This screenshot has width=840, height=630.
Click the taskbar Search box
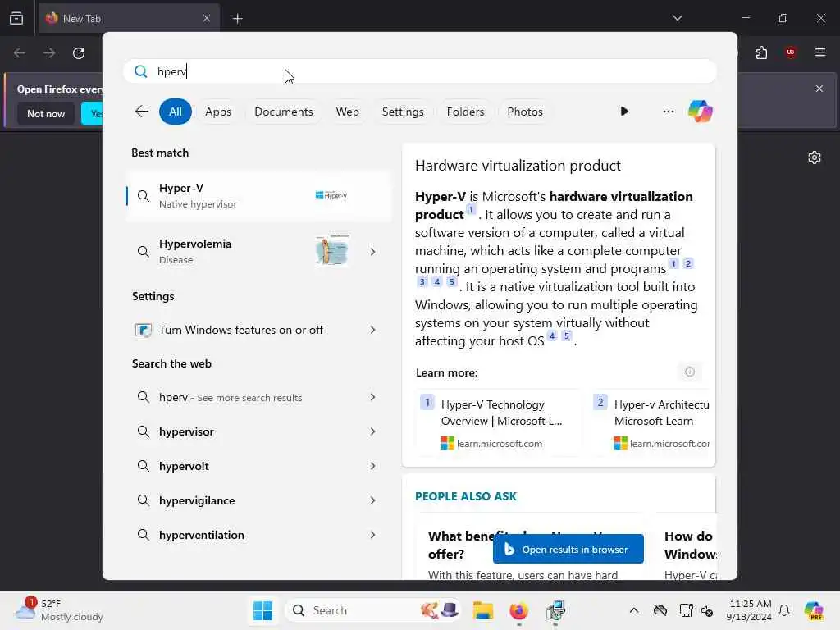pyautogui.click(x=373, y=610)
